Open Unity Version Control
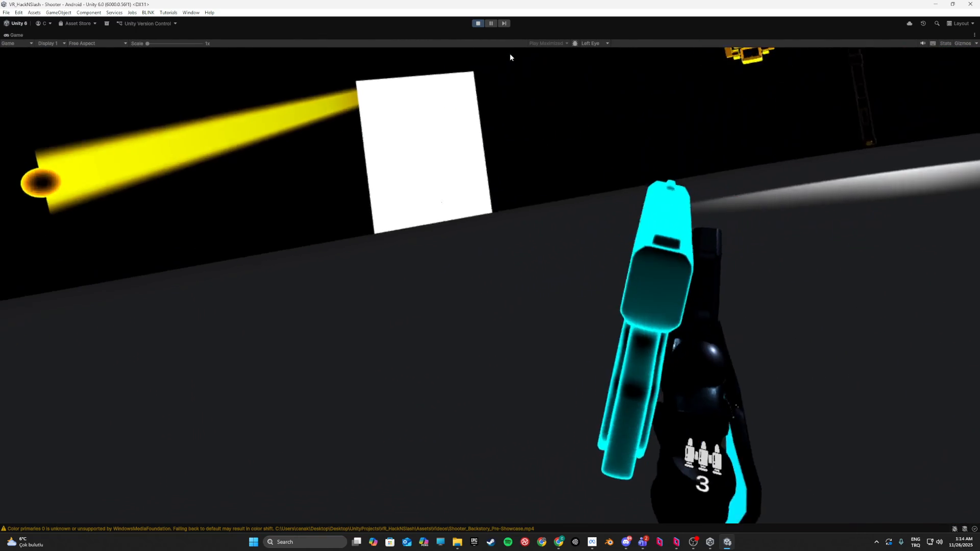Screen dimensions: 980x551 tap(147, 23)
